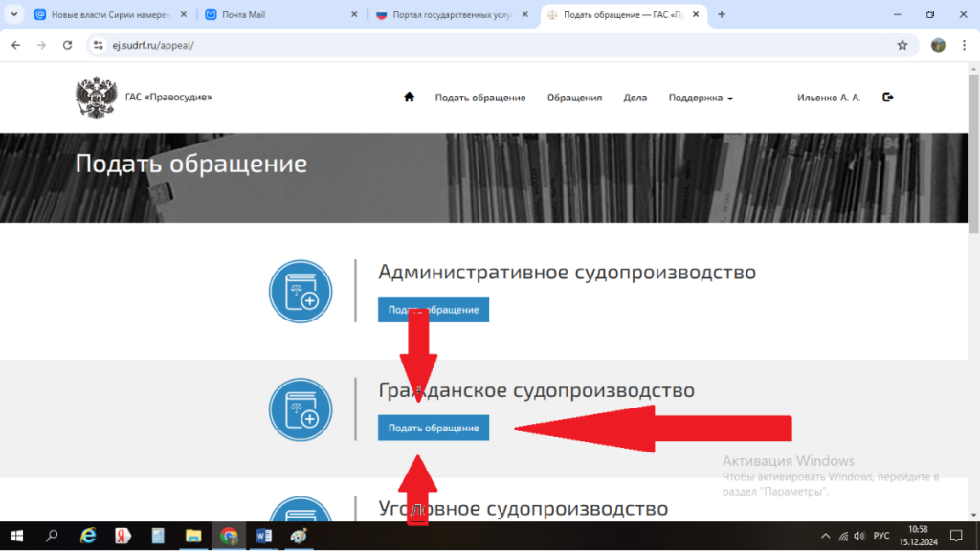The height and width of the screenshot is (551, 980).
Task: Click the Гражданское судопроизводство round icon
Action: tap(301, 409)
